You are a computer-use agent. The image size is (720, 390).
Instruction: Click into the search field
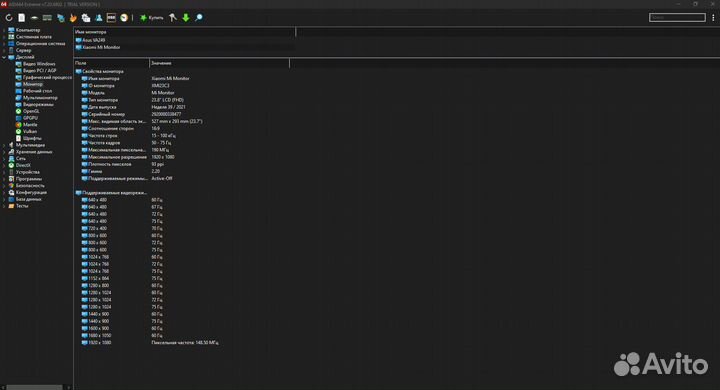coord(677,17)
